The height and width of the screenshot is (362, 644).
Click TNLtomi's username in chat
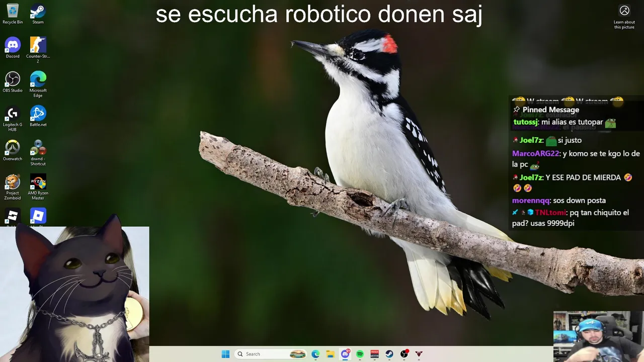pyautogui.click(x=550, y=213)
